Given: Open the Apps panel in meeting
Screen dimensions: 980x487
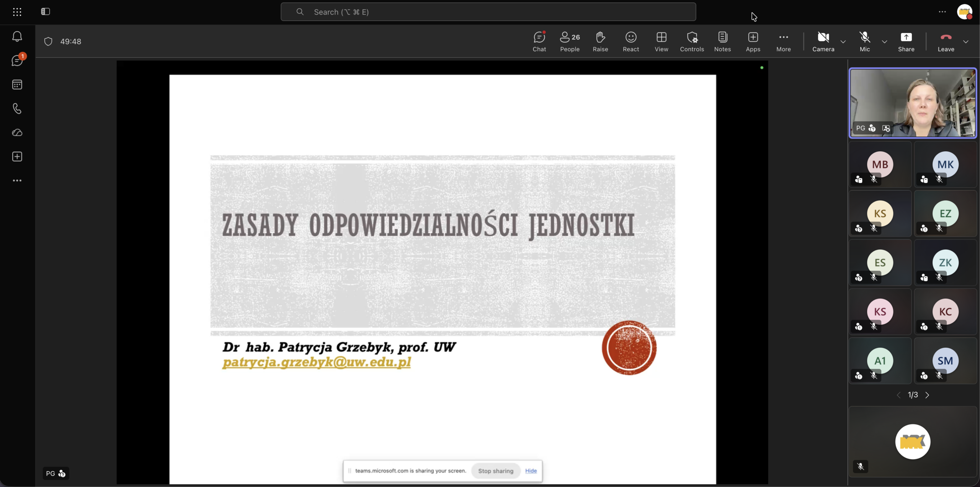Looking at the screenshot, I should coord(753,41).
